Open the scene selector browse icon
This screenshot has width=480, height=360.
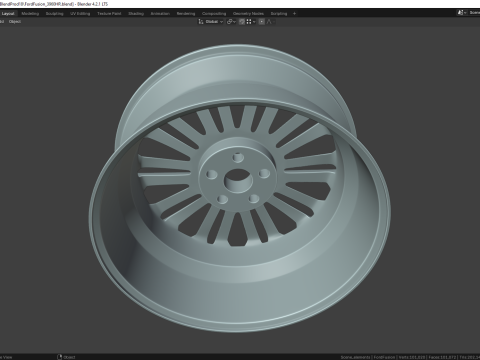[x=461, y=13]
